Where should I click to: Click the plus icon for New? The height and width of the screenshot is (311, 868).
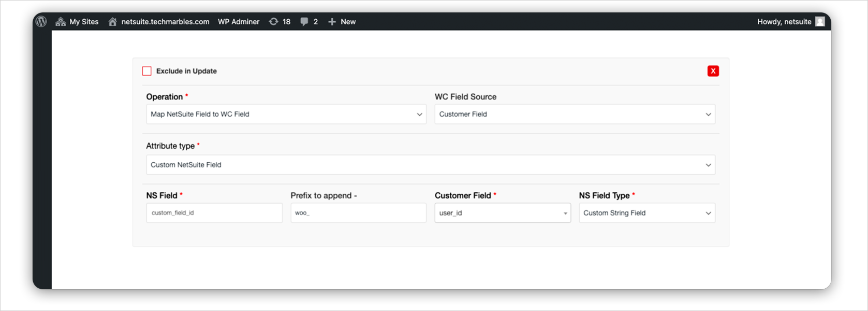[x=332, y=21]
